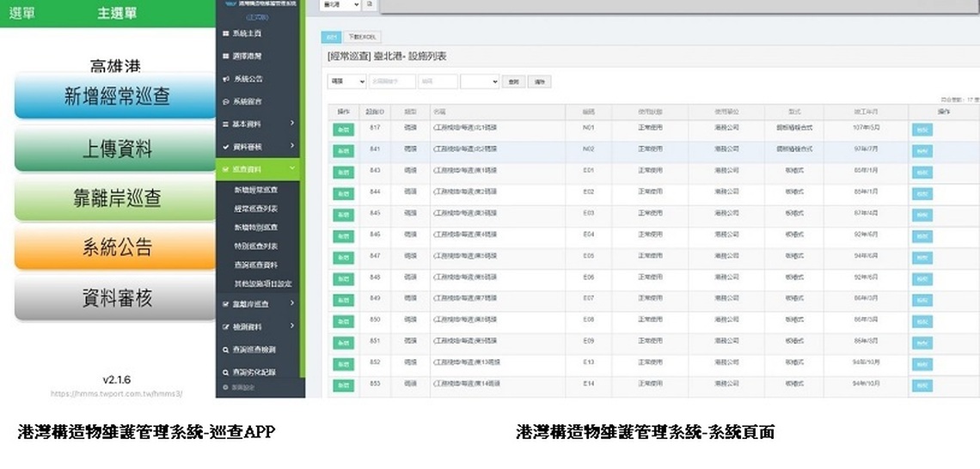Image resolution: width=980 pixels, height=469 pixels.
Task: Click green action button for facility 843
Action: 343,173
